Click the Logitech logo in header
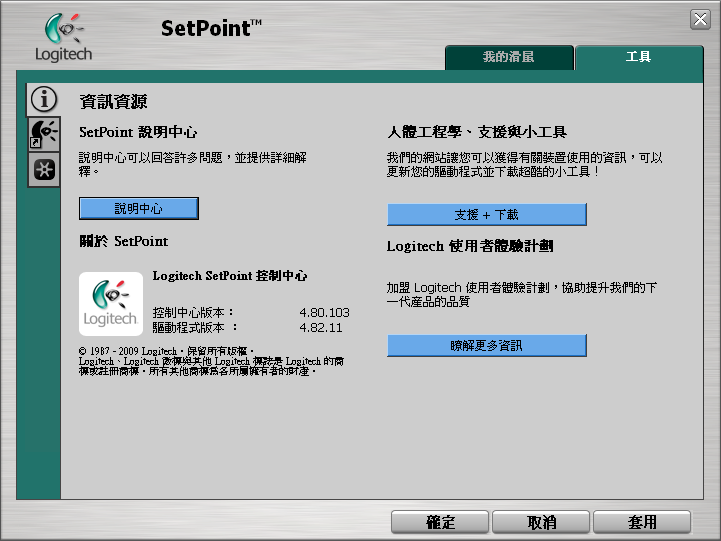This screenshot has width=721, height=541. (x=64, y=38)
